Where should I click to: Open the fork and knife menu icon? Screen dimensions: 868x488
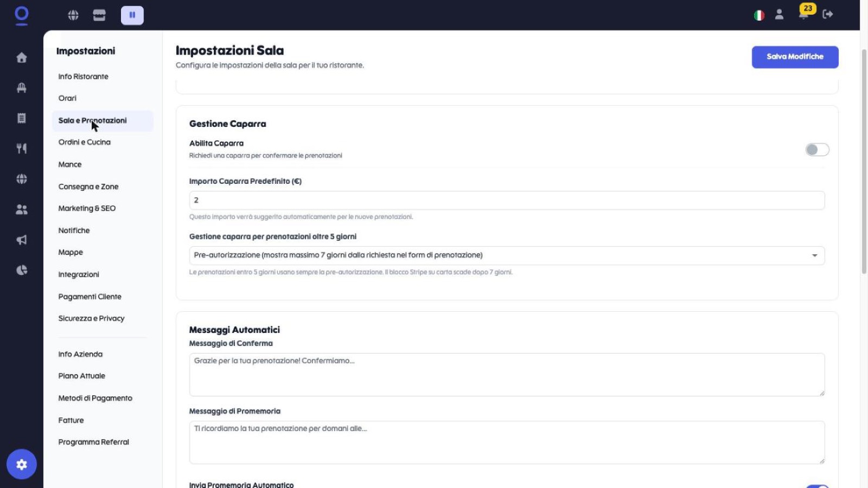coord(22,149)
